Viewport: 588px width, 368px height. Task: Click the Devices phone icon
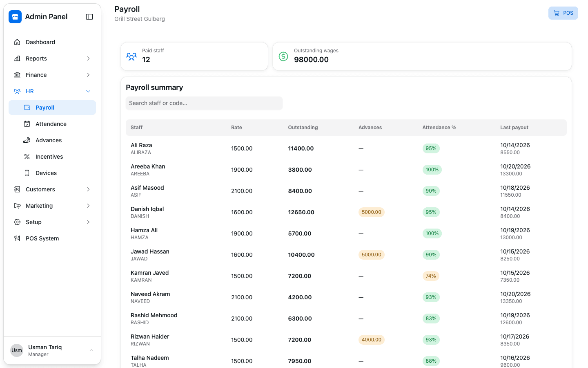point(27,173)
